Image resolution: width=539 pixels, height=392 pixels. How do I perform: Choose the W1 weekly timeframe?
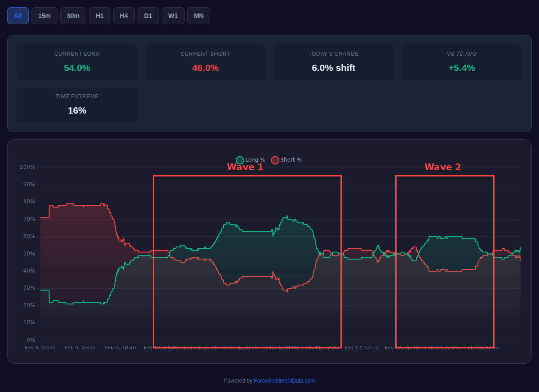pyautogui.click(x=172, y=15)
